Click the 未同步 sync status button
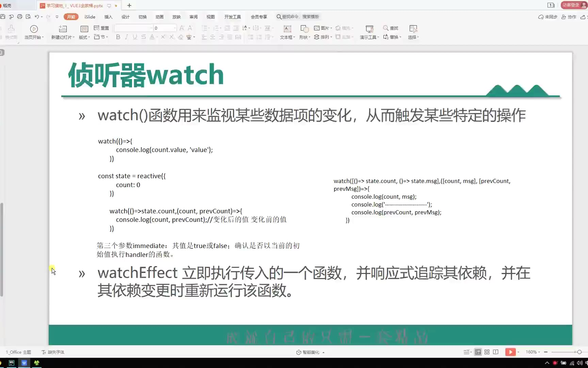The width and height of the screenshot is (588, 368). pyautogui.click(x=548, y=17)
